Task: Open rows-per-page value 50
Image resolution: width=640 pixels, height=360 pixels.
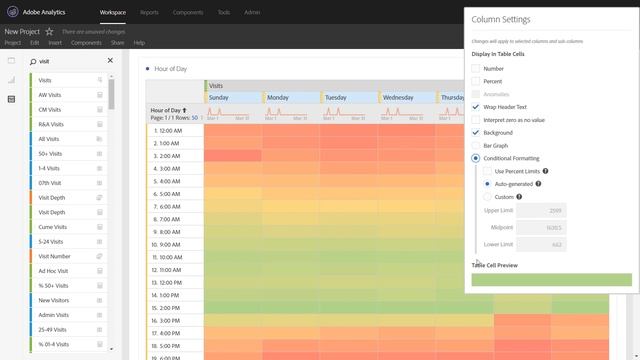Action: coord(195,118)
